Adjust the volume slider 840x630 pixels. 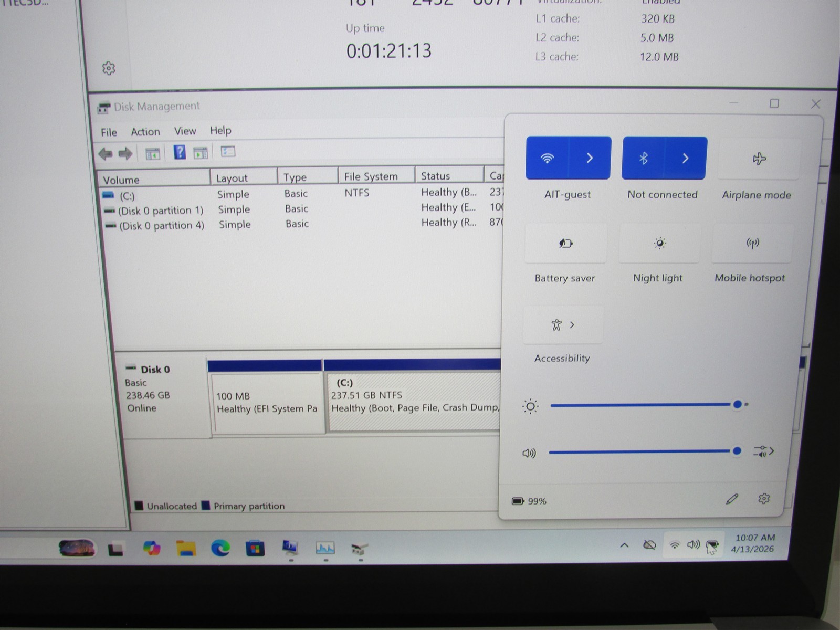tap(645, 451)
